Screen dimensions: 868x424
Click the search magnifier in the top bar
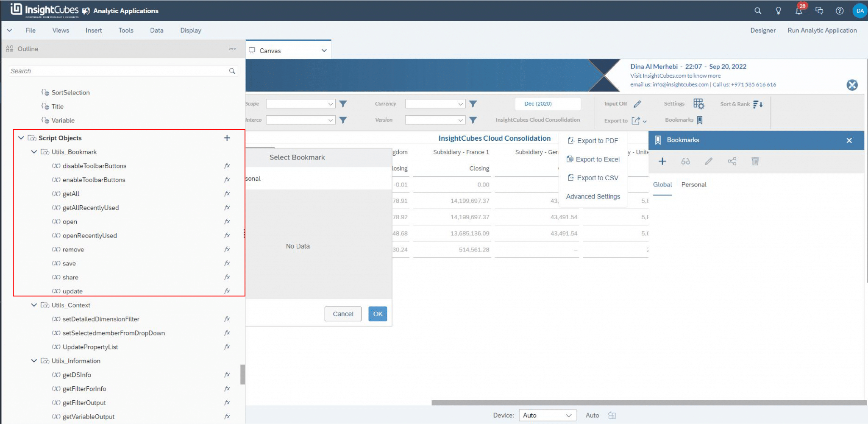(758, 11)
